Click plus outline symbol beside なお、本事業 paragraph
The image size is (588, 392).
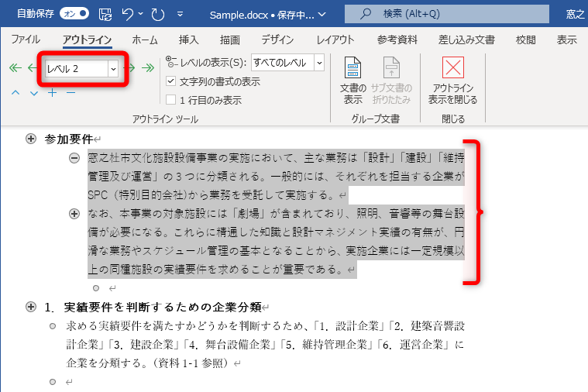[x=74, y=214]
